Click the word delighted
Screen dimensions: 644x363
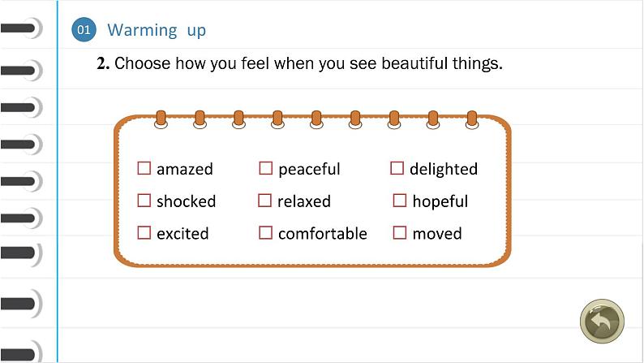(x=444, y=169)
